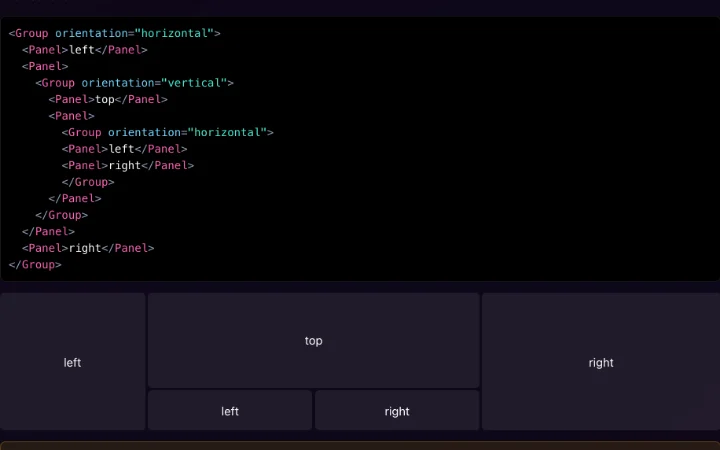
Task: Click the nested Group orientation="horizontal" line inside vertical Group
Action: click(168, 132)
